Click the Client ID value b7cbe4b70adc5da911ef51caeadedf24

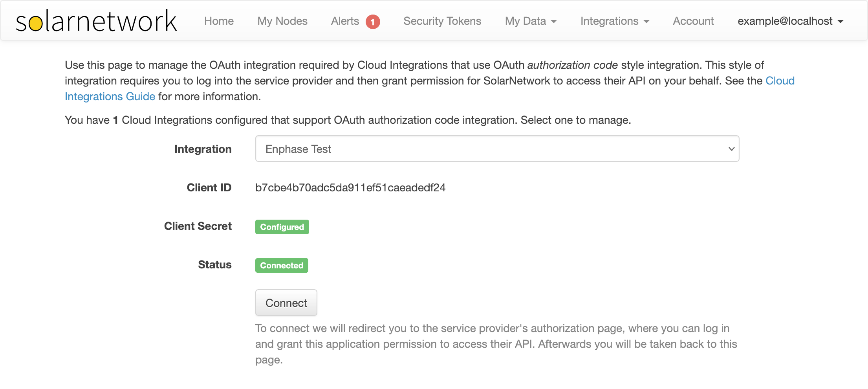tap(350, 187)
